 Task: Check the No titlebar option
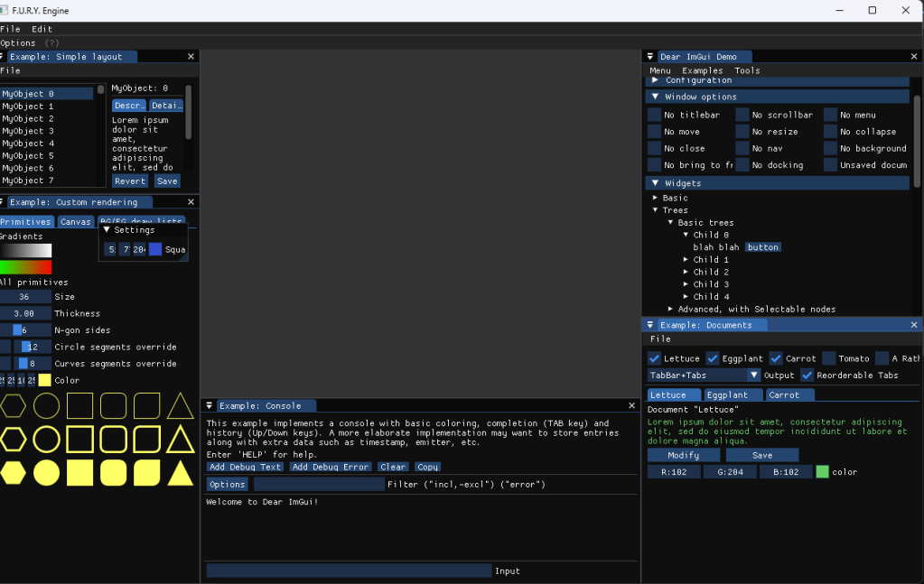pyautogui.click(x=655, y=115)
